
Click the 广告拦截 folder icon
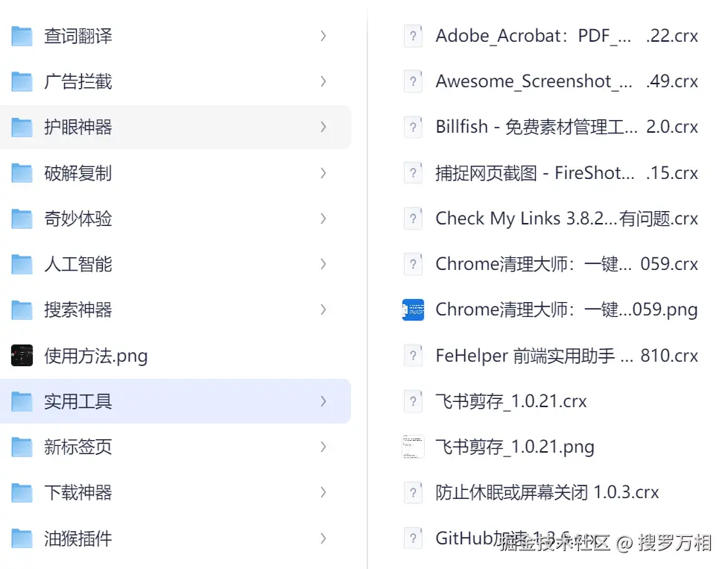tap(22, 81)
